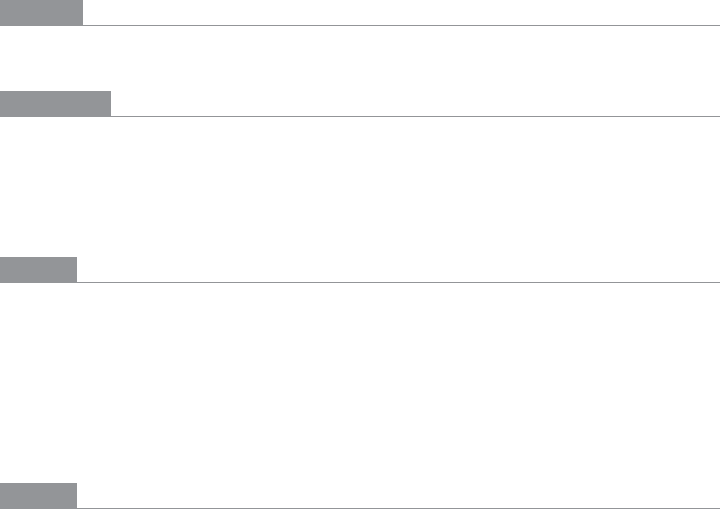Click the topmost gray header block
720x509 pixels.
point(41,12)
